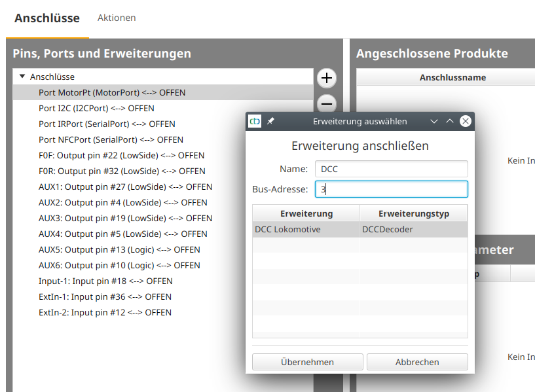Screen dimensions: 535x392
Task: Click the plus add-connection icon
Action: (326, 79)
